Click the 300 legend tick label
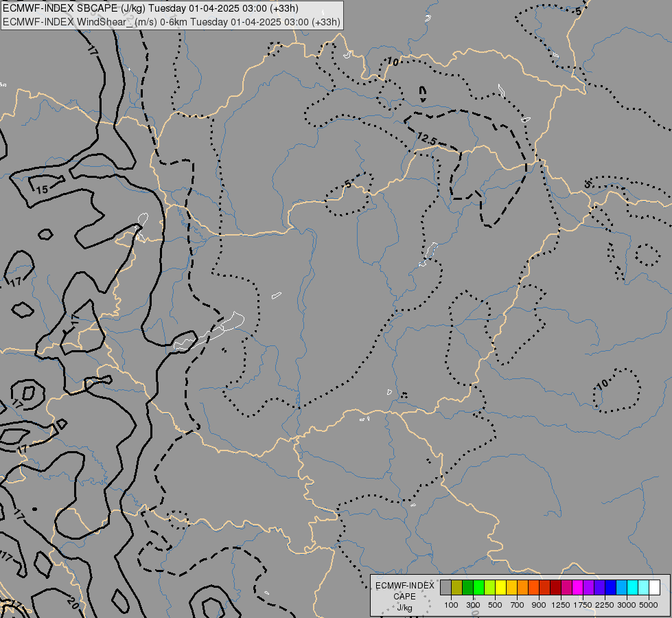The image size is (672, 618). point(473,605)
